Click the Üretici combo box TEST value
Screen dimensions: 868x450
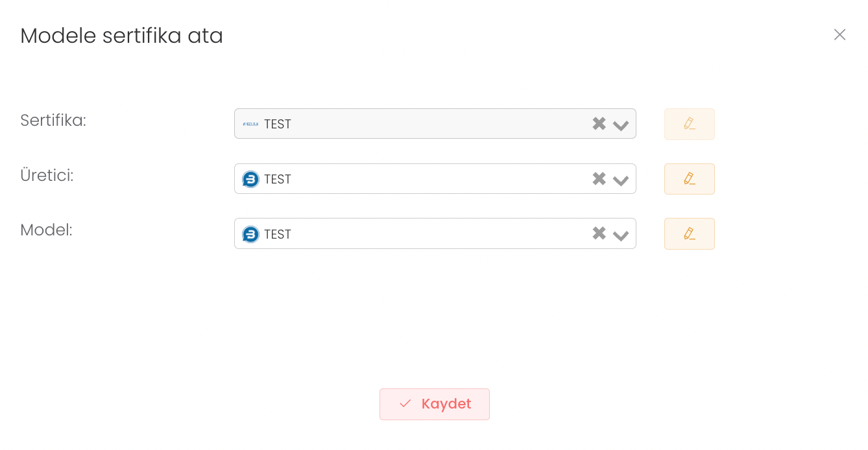tap(278, 180)
